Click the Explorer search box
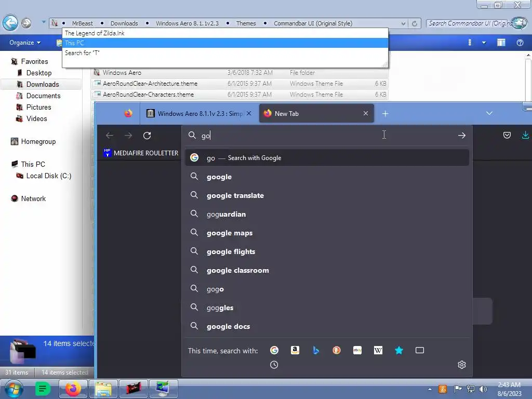 tap(470, 23)
